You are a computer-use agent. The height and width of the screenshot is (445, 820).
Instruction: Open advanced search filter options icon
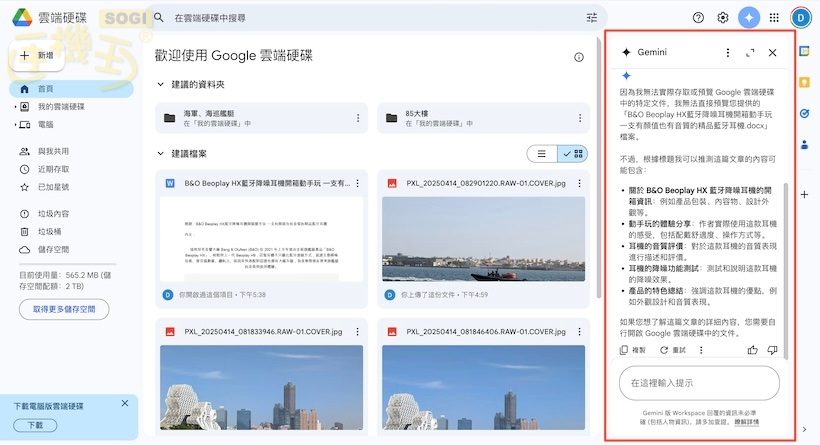591,18
